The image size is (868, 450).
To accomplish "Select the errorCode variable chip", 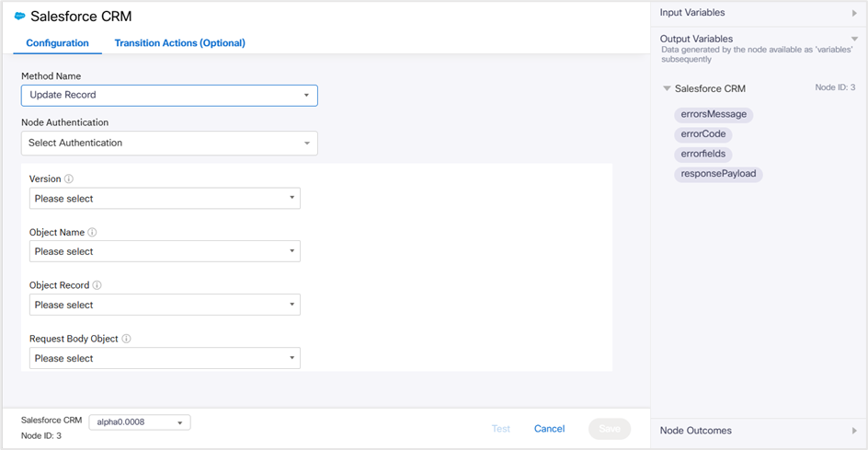I will [x=703, y=134].
